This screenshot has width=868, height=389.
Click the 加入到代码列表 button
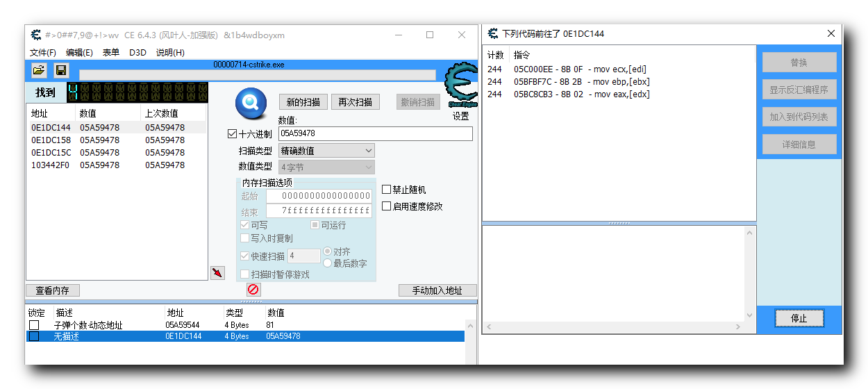[799, 117]
